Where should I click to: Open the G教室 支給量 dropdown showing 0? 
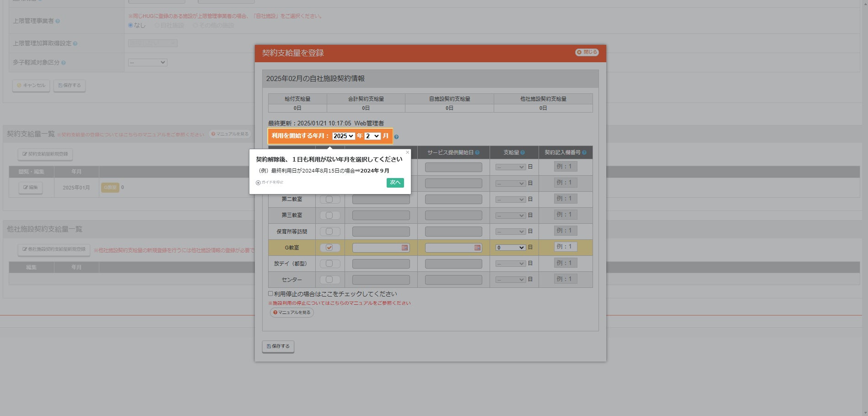511,248
